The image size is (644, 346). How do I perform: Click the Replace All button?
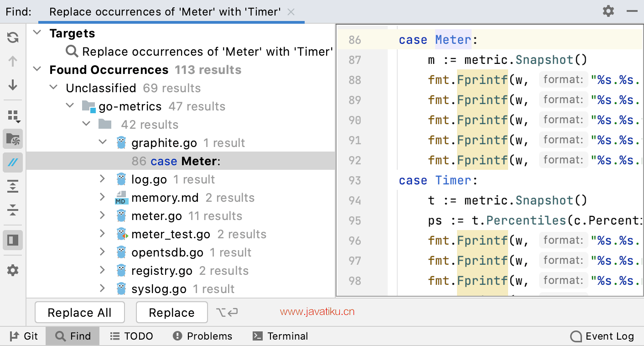[x=79, y=312]
